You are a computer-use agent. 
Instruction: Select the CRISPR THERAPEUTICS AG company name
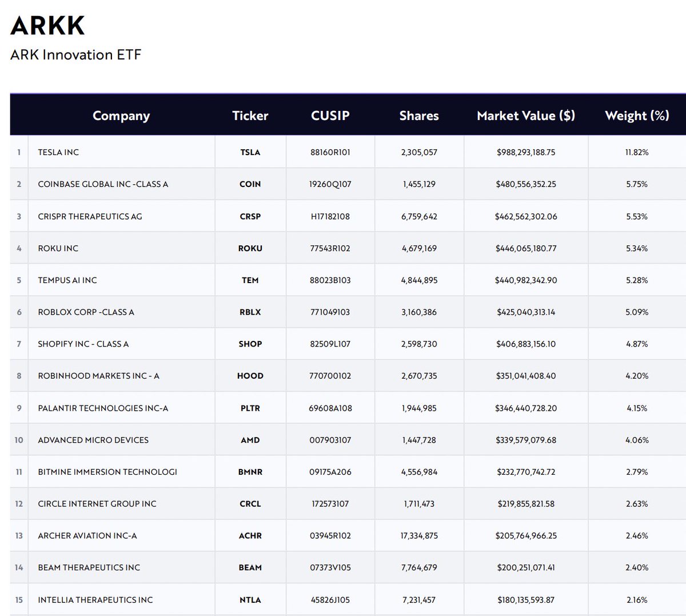click(x=90, y=216)
